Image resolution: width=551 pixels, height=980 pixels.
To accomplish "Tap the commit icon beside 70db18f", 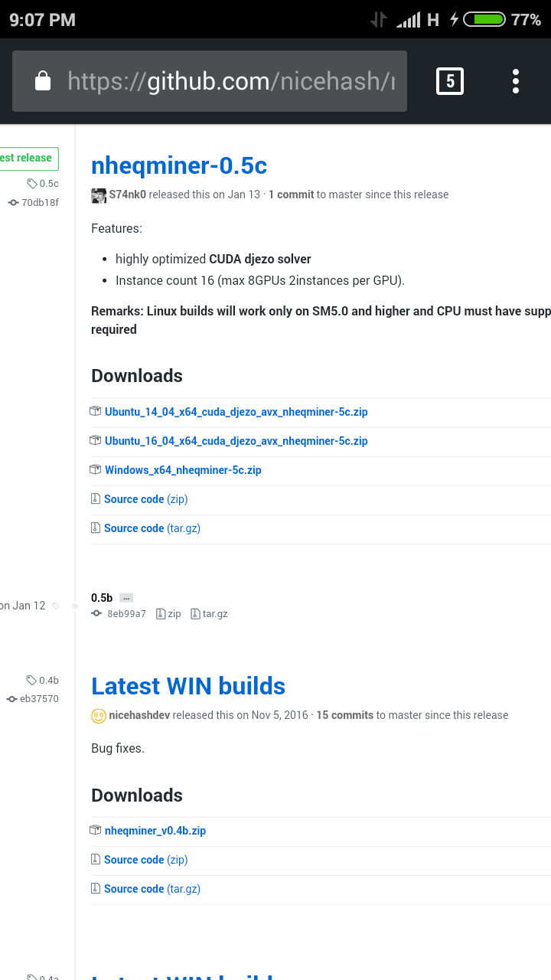I will coord(14,202).
